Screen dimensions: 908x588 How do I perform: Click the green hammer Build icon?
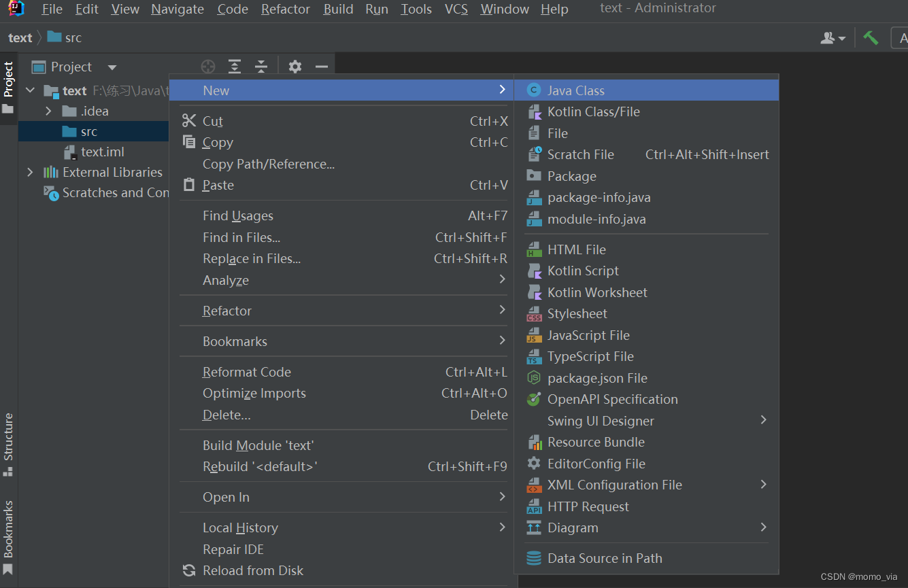click(871, 37)
